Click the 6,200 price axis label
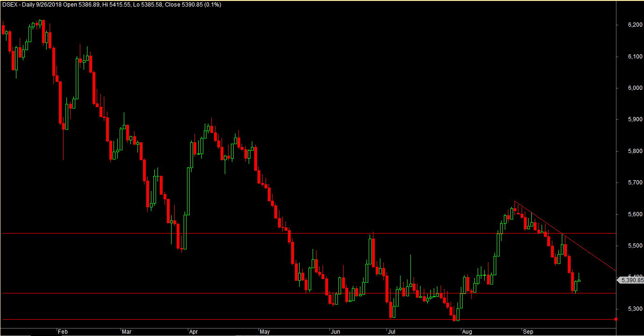644x336 pixels. click(635, 25)
